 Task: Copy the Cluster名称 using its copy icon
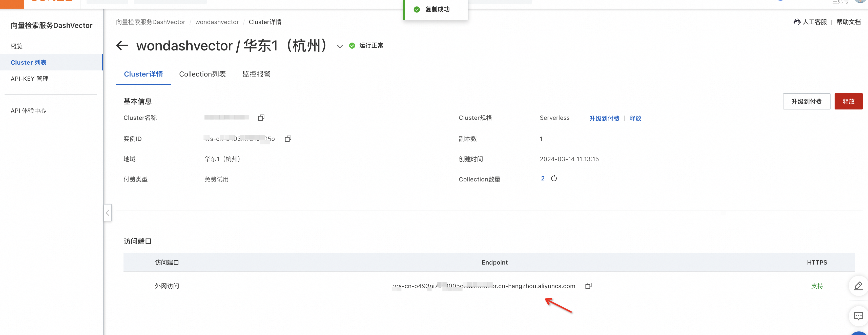point(261,117)
